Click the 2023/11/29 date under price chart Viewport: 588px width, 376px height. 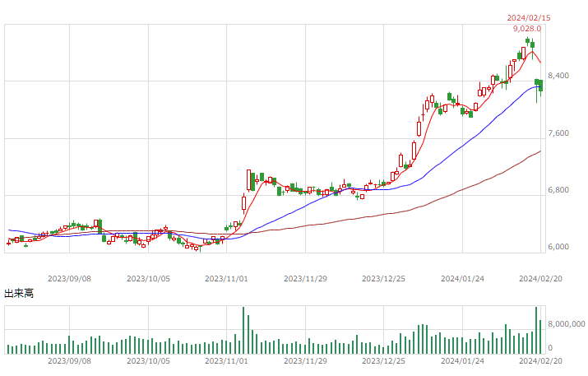tap(305, 279)
